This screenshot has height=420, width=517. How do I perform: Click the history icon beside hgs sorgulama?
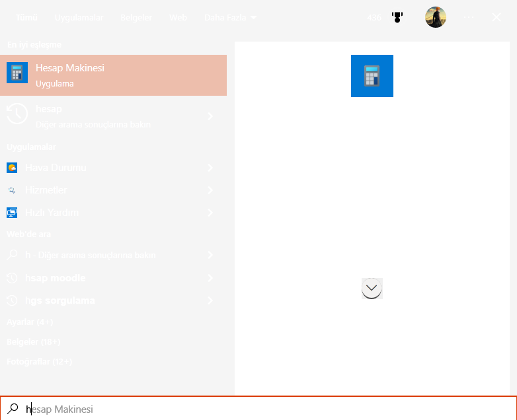coord(12,300)
